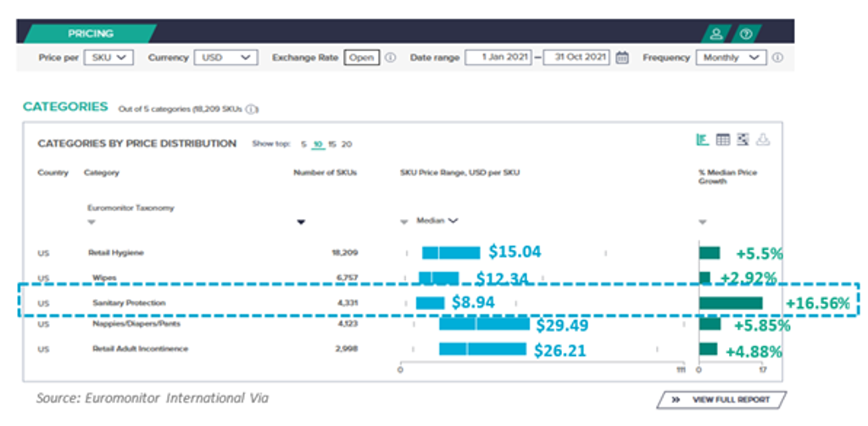Select the PRICING tab
The height and width of the screenshot is (426, 868).
tap(91, 34)
